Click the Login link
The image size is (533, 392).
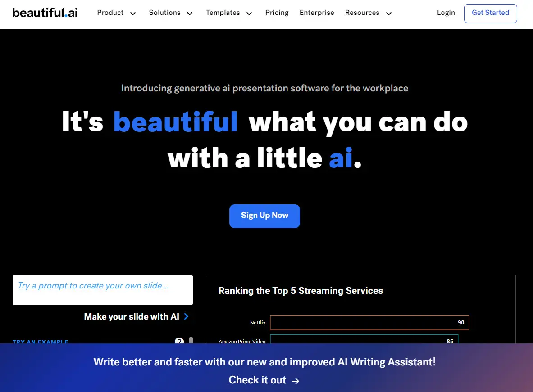point(446,13)
